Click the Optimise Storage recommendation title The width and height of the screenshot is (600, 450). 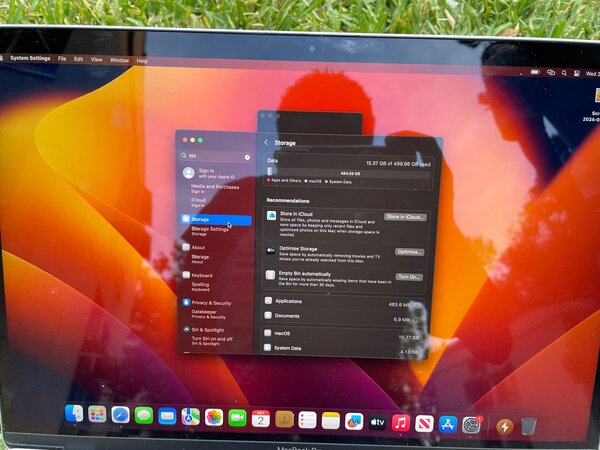pyautogui.click(x=298, y=248)
